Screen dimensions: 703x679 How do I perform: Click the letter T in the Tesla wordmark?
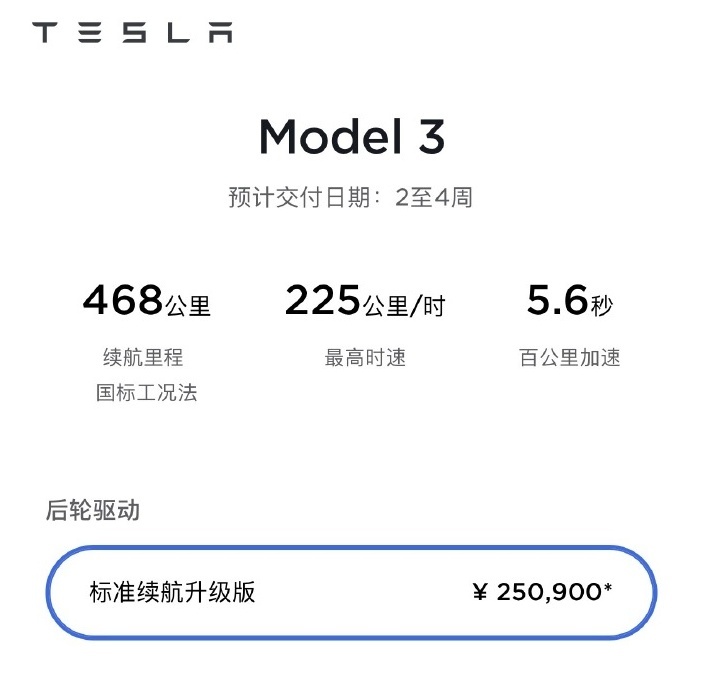tap(44, 32)
